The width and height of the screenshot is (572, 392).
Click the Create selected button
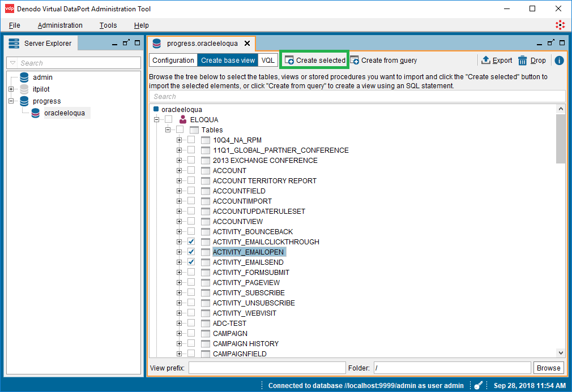tap(315, 61)
